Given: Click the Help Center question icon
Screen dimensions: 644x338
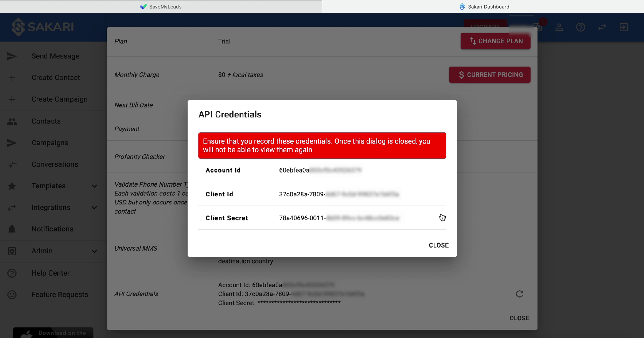Looking at the screenshot, I should pyautogui.click(x=12, y=273).
